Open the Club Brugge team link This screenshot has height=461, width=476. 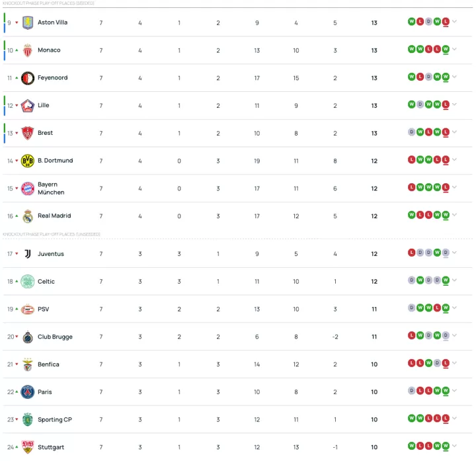click(x=55, y=337)
